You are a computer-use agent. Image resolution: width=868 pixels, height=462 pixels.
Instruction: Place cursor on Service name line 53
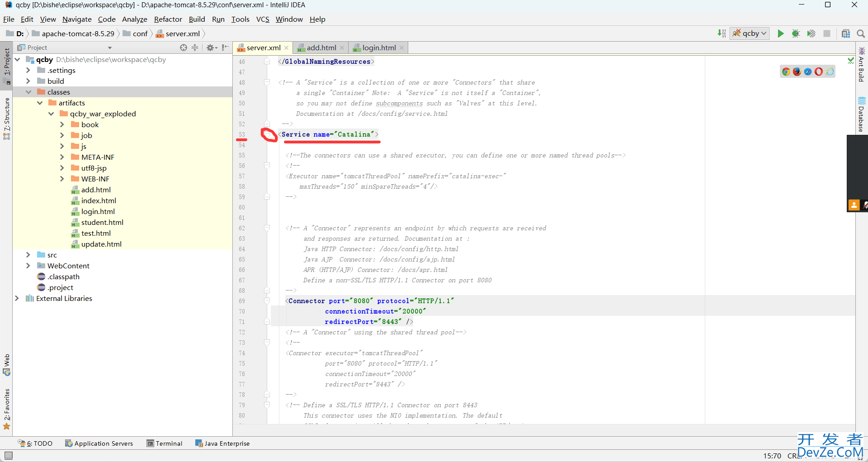(329, 134)
